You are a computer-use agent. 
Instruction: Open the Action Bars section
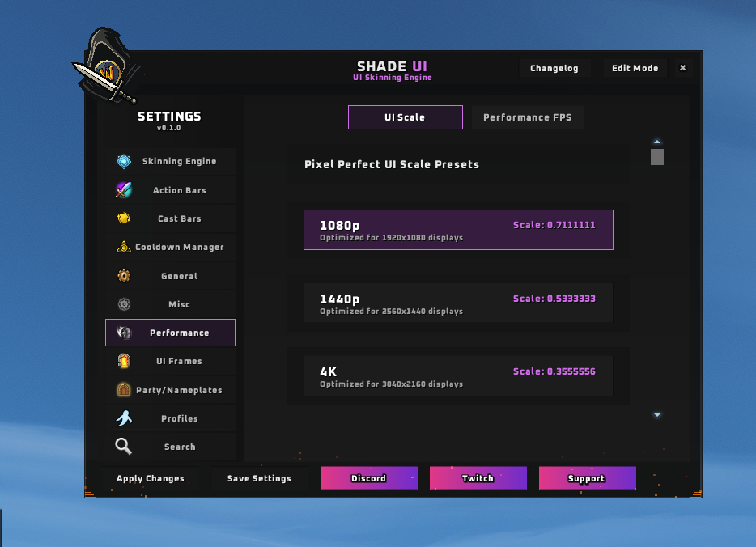tap(170, 190)
